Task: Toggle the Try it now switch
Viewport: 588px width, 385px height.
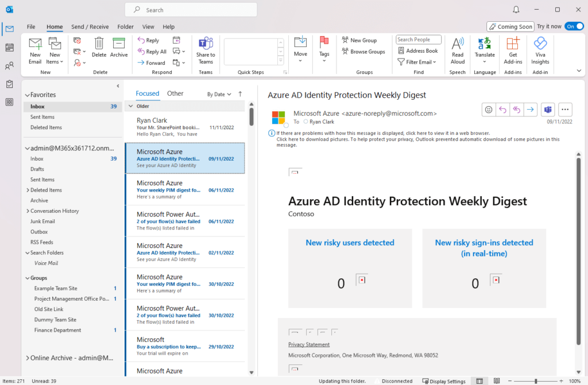Action: [x=574, y=26]
